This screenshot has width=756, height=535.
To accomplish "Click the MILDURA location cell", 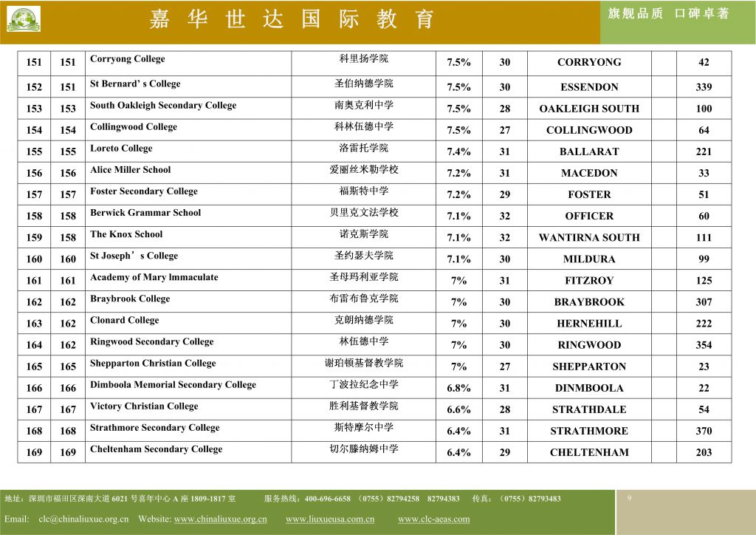I will 589,259.
